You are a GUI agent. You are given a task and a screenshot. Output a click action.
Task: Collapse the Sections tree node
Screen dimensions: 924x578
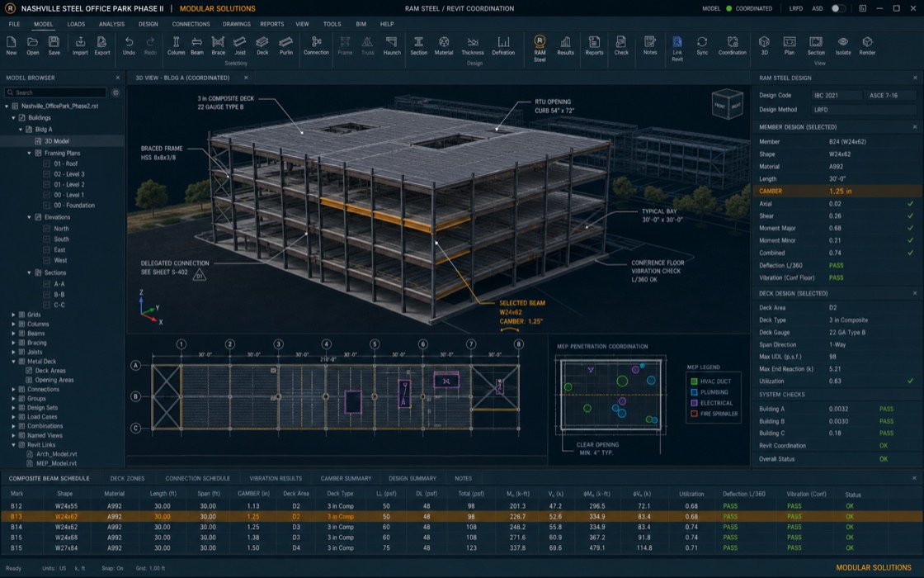point(29,272)
